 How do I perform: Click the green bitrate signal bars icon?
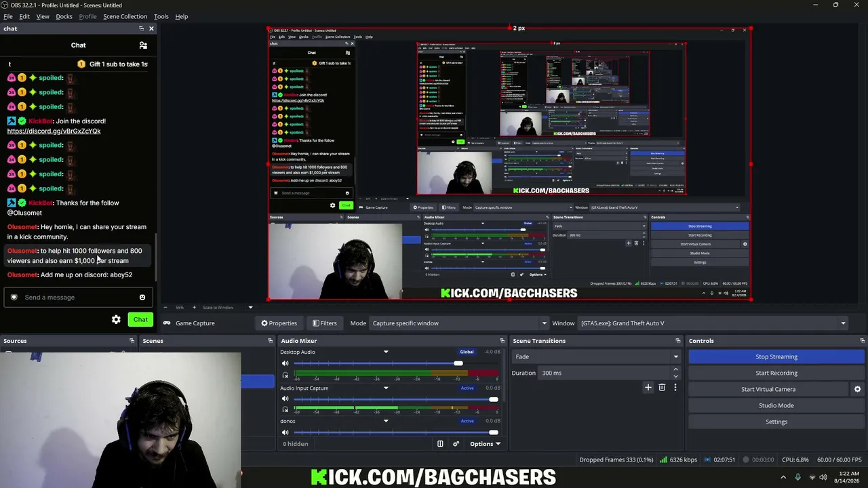tap(663, 460)
